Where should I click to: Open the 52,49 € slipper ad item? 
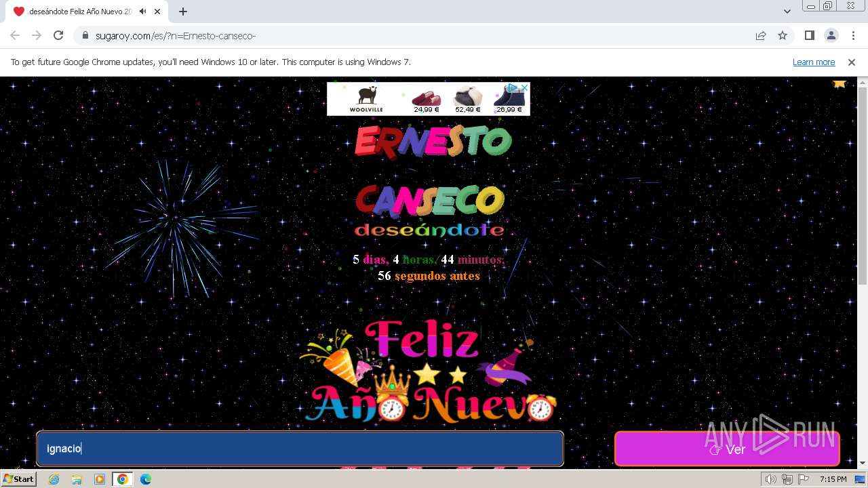coord(468,99)
